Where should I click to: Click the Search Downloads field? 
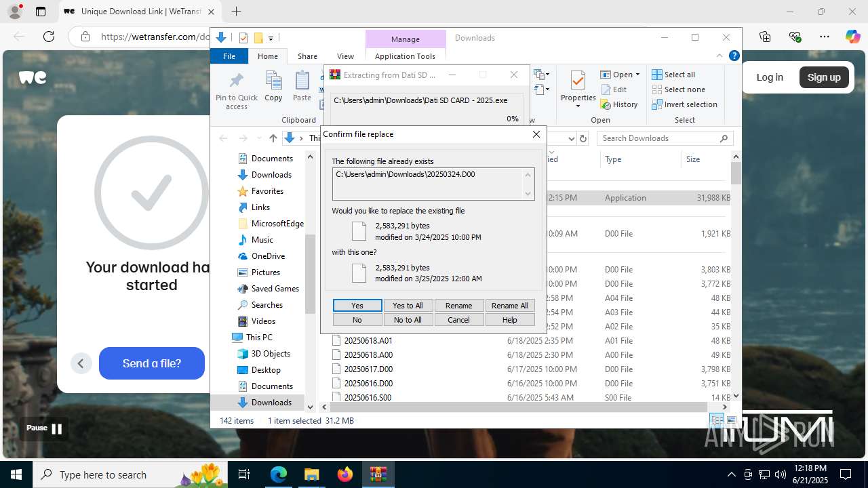click(x=665, y=138)
